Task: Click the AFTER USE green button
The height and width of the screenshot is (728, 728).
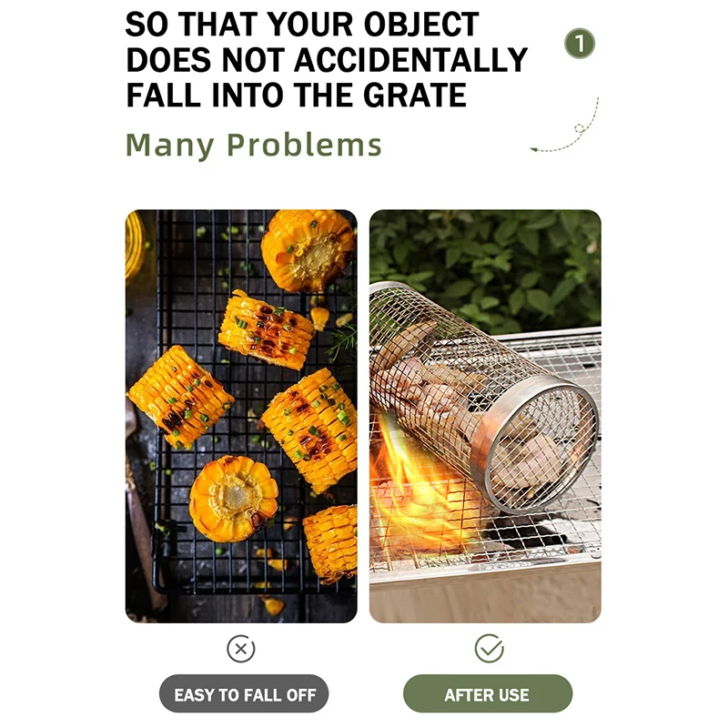Action: [488, 694]
